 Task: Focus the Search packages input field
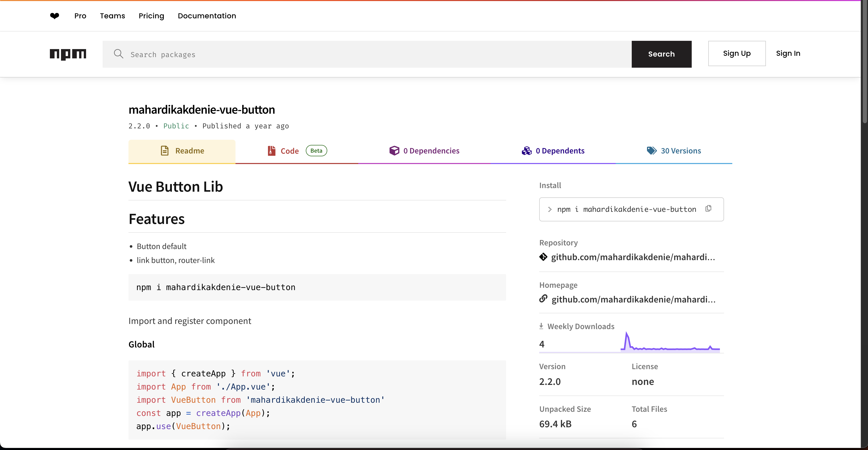[x=371, y=55]
